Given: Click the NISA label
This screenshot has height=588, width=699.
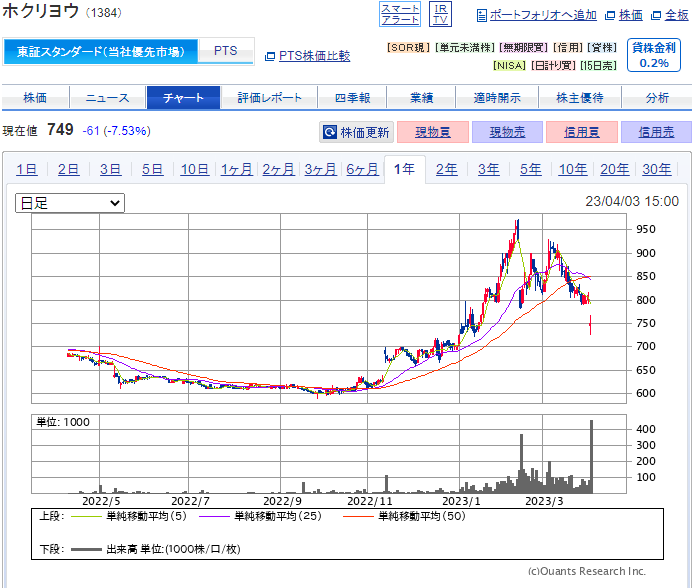Looking at the screenshot, I should coord(510,66).
